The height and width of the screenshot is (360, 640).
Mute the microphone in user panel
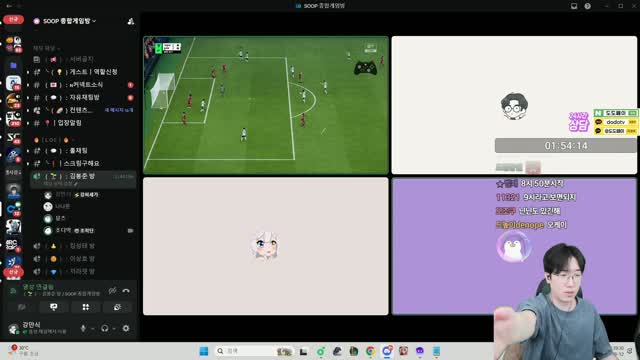pos(83,328)
